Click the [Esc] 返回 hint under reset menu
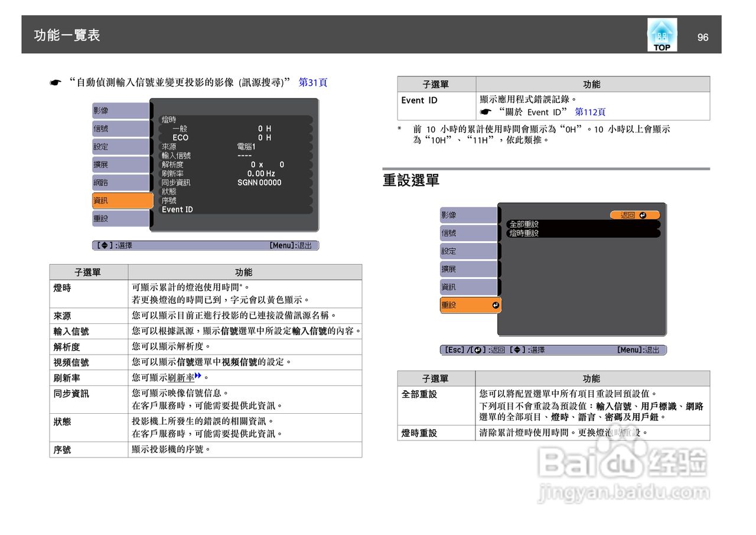The width and height of the screenshot is (756, 535). 474,350
